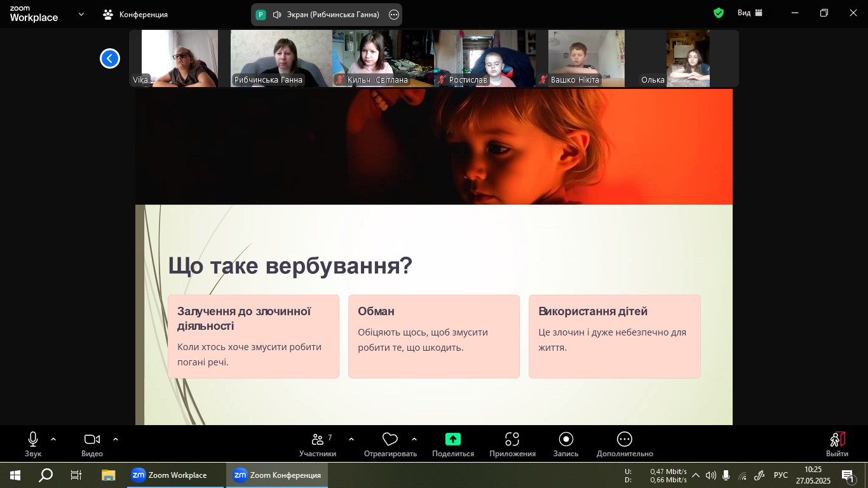Show hidden system tray icons

click(x=696, y=475)
